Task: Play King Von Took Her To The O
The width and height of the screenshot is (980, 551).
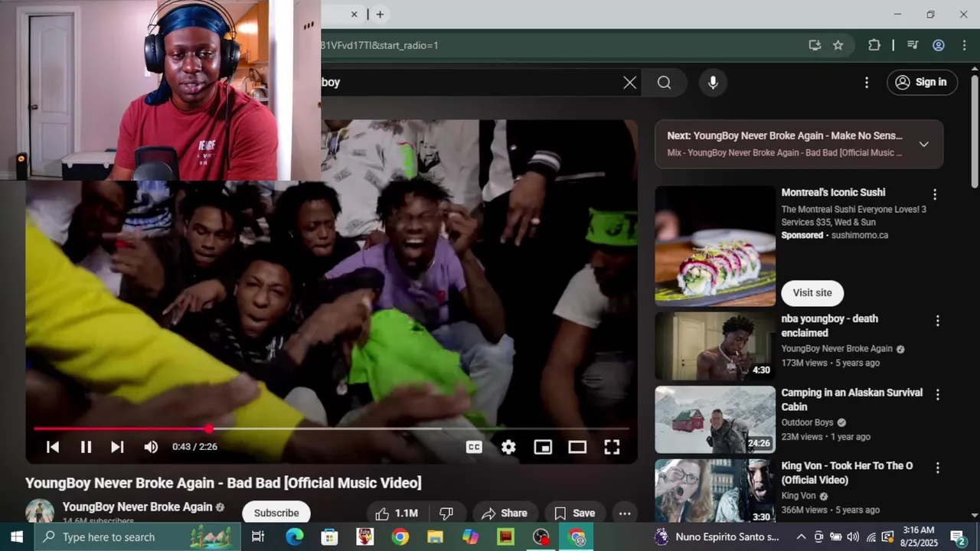Action: coord(715,491)
